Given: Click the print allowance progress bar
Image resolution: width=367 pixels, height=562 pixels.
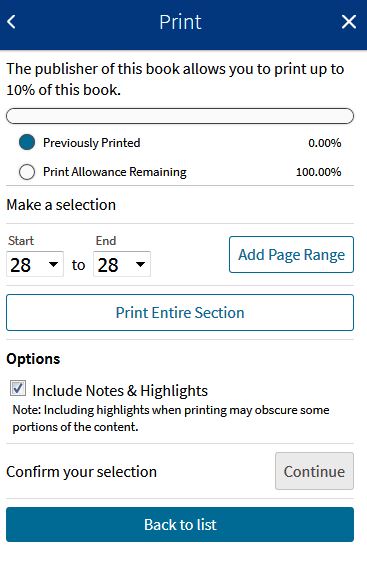Looking at the screenshot, I should [x=180, y=116].
